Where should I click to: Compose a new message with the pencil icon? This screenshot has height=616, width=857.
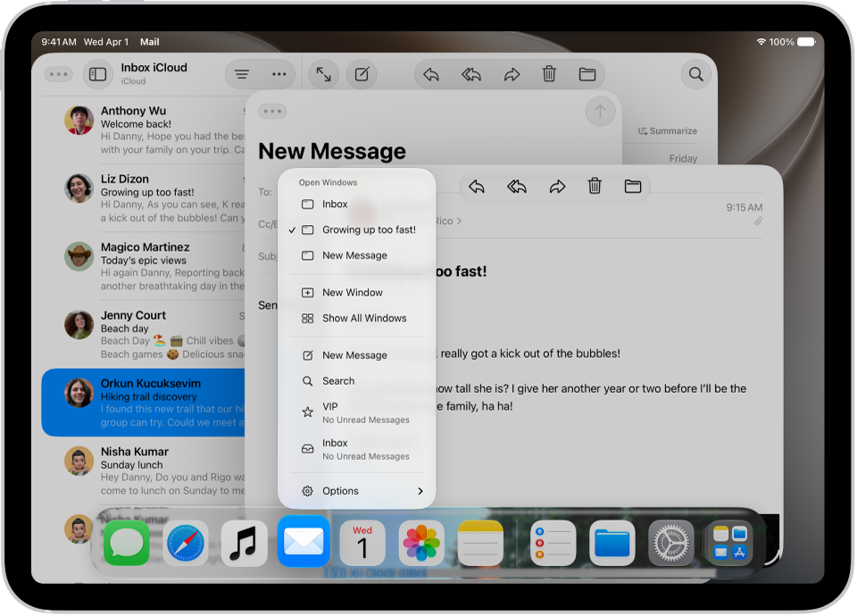click(x=362, y=74)
